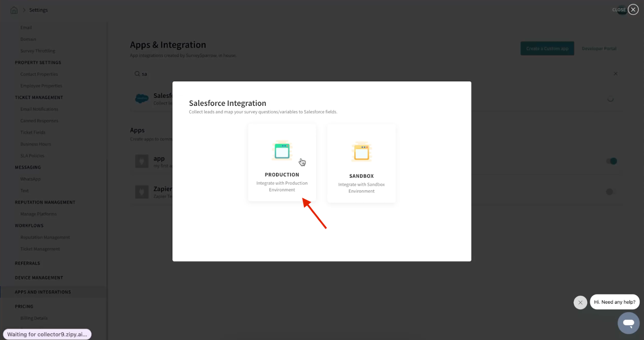Image resolution: width=644 pixels, height=340 pixels.
Task: Clear the app search field
Action: [615, 74]
